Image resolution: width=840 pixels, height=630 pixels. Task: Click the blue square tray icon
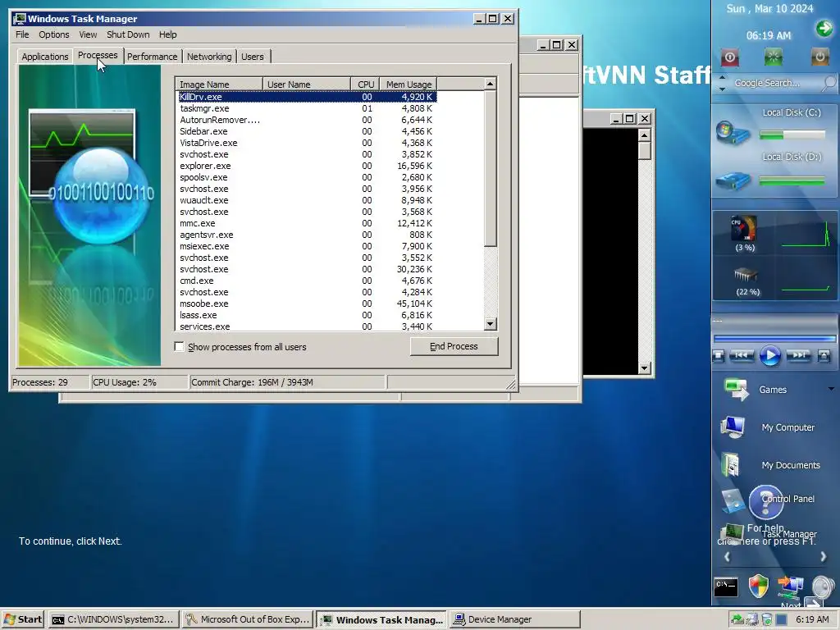(782, 620)
